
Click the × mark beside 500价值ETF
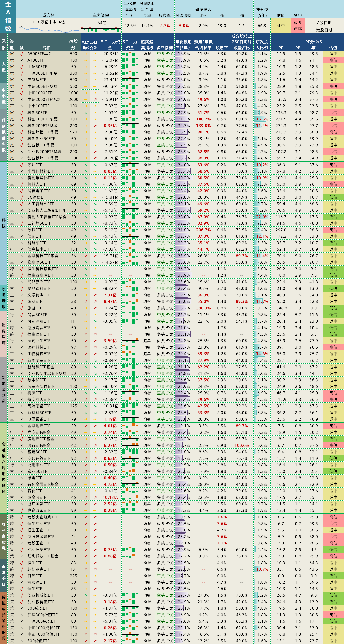[22, 641]
